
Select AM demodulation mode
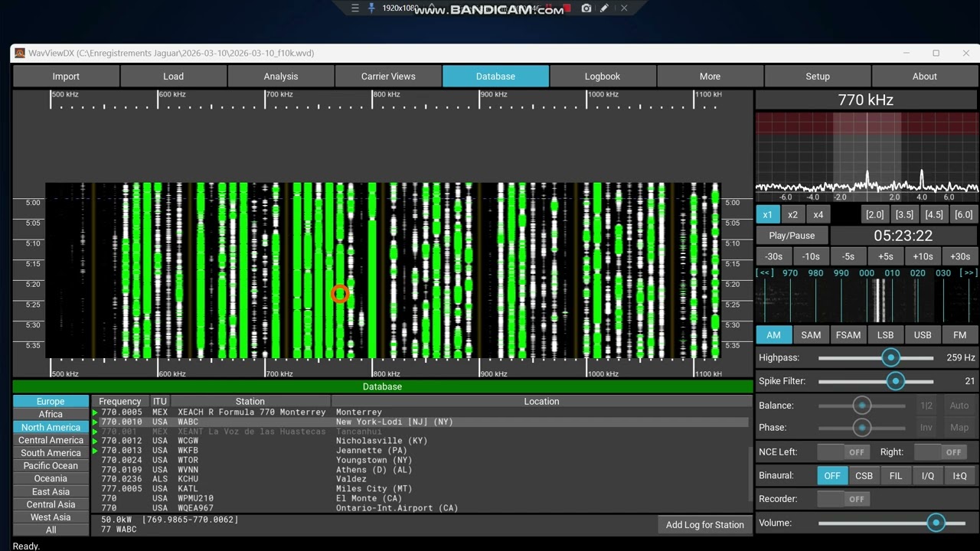[x=774, y=335]
